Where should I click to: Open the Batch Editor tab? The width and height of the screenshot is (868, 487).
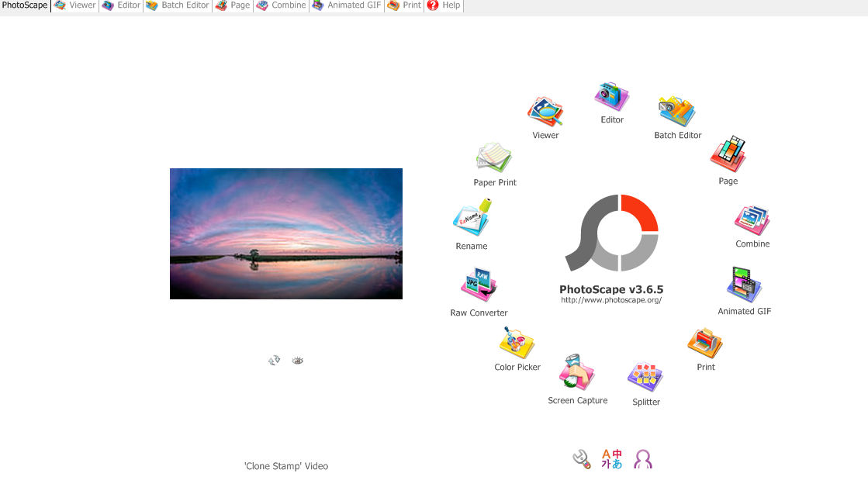(x=178, y=5)
